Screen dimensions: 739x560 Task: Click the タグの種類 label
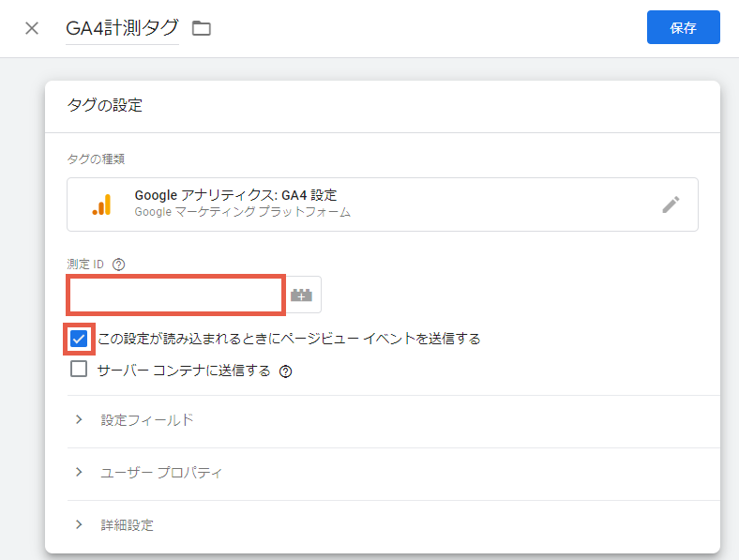tap(96, 159)
